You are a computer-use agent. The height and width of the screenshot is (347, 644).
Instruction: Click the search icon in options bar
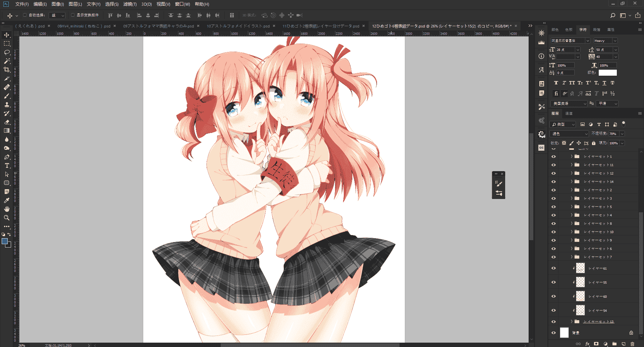pos(612,15)
